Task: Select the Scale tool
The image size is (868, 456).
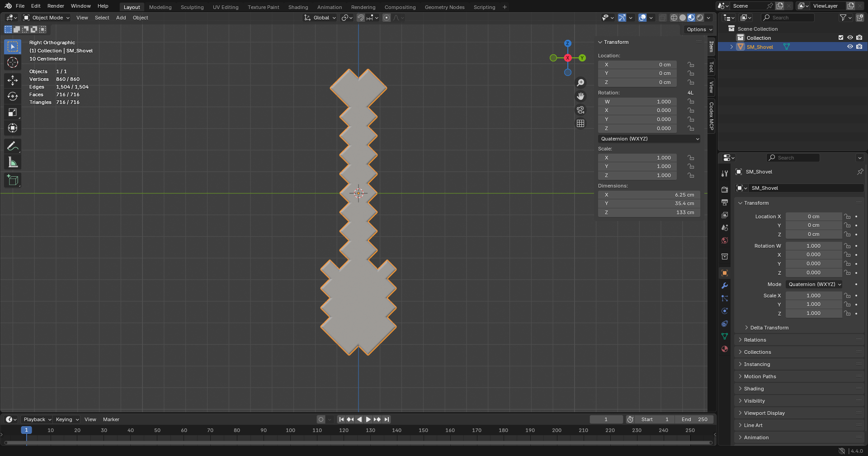Action: pyautogui.click(x=13, y=112)
